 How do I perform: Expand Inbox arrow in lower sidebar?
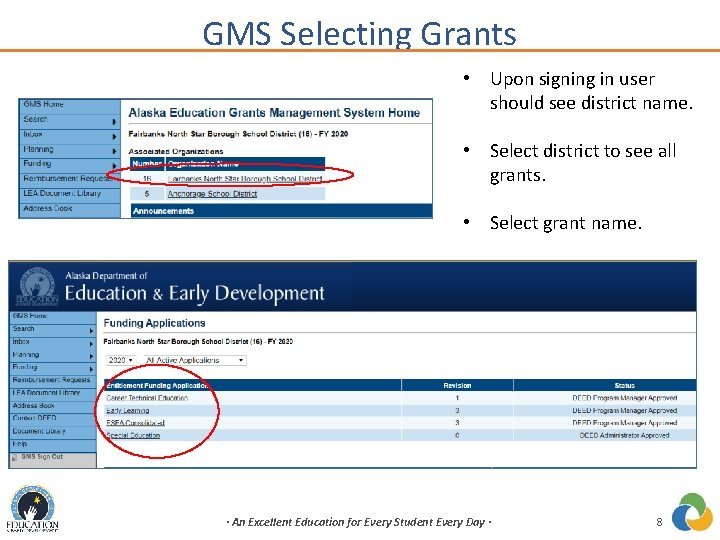91,343
